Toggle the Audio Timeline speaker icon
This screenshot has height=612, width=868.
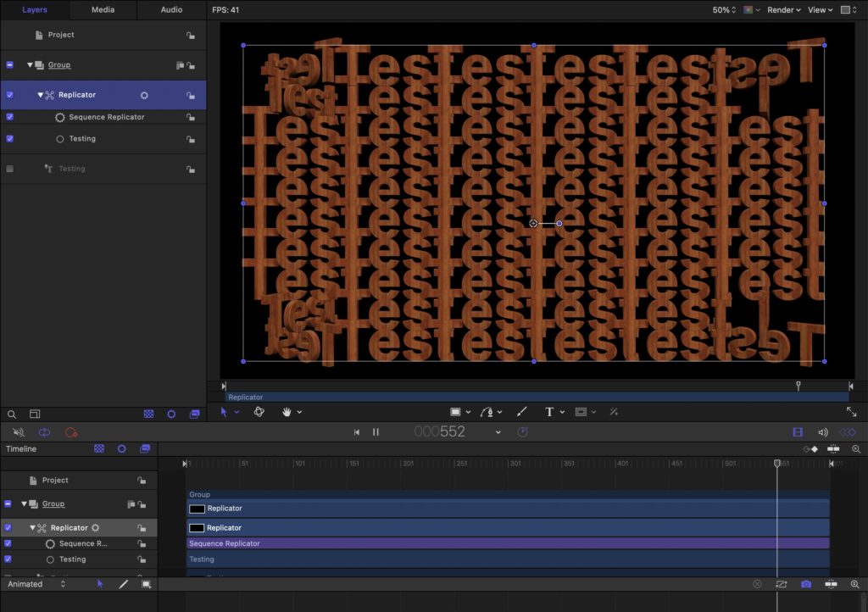coord(823,432)
